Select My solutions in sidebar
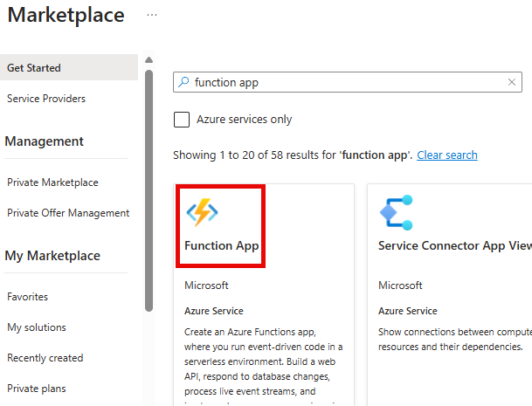 pyautogui.click(x=37, y=327)
